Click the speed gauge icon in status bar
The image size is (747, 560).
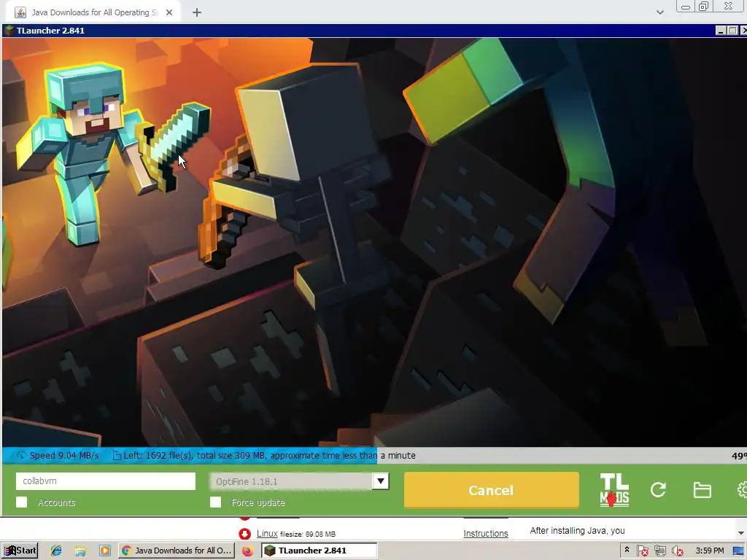click(x=21, y=455)
